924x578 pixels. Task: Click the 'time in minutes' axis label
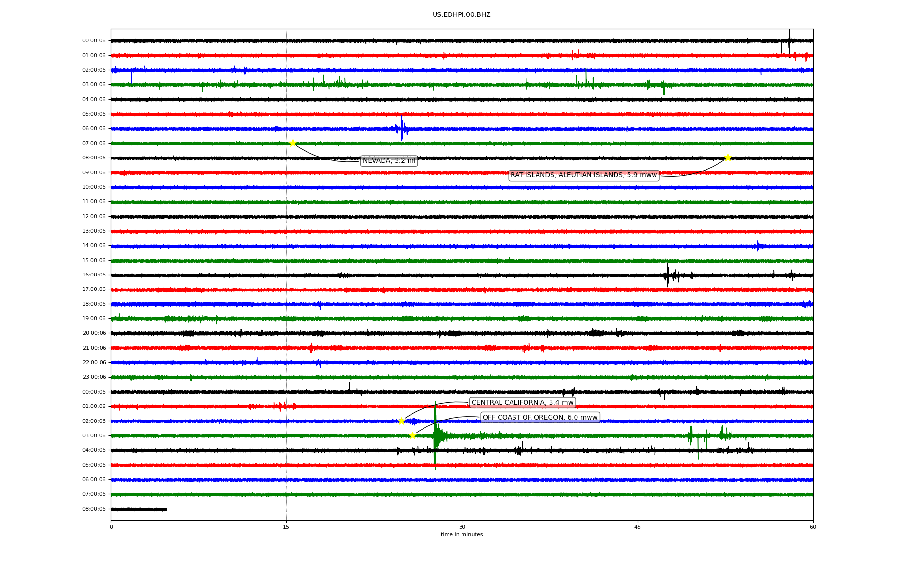point(462,534)
